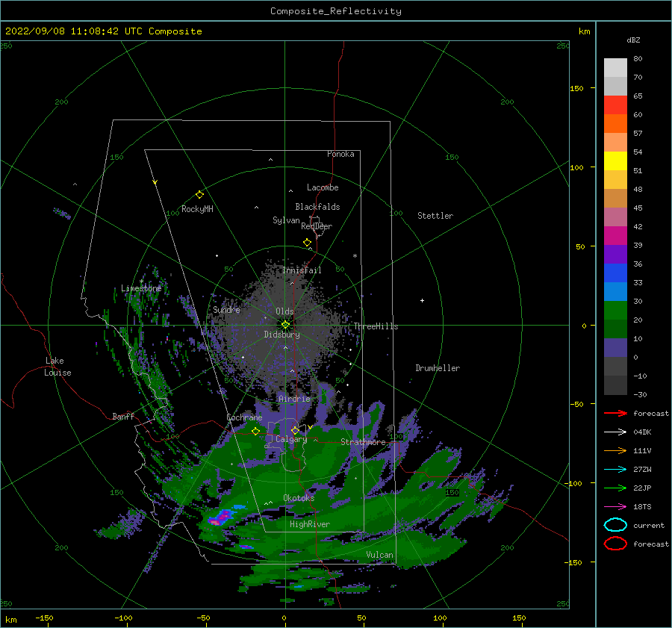The height and width of the screenshot is (628, 672).
Task: Click the Stettler label
Action: click(435, 216)
